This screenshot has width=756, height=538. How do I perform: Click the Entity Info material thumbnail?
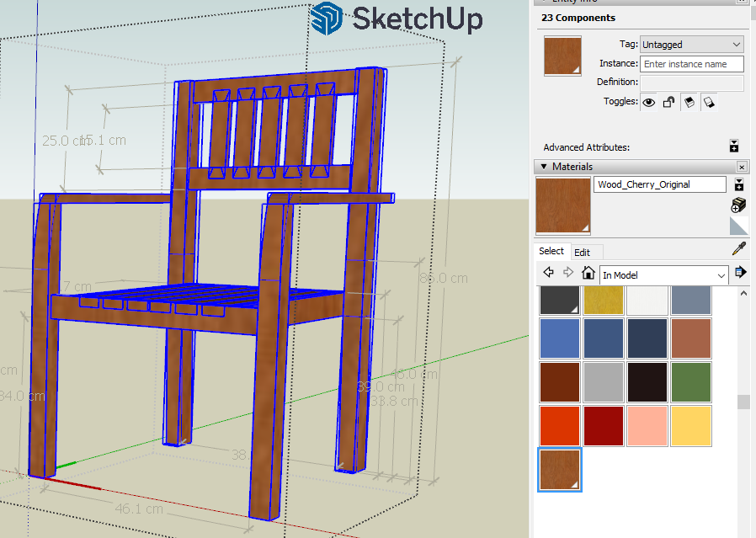coord(562,56)
